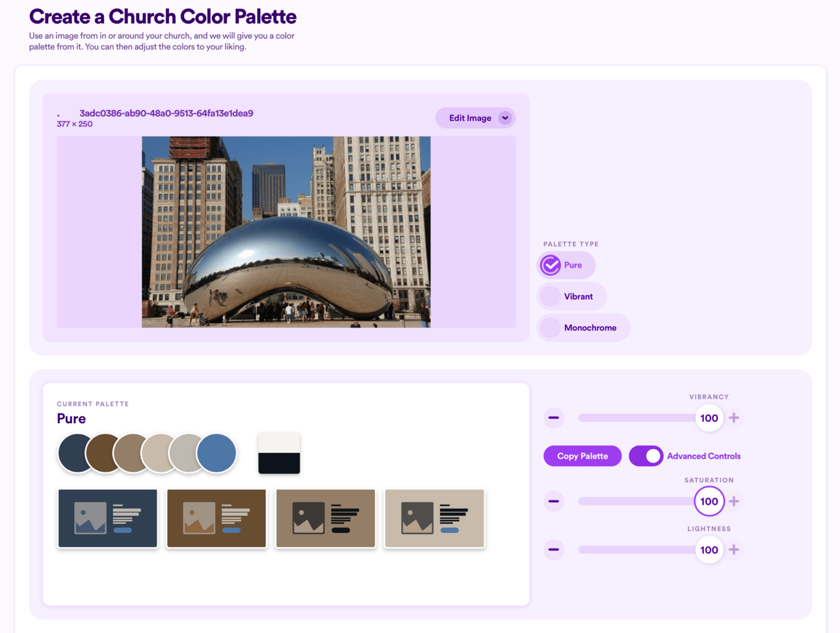The image size is (840, 633).
Task: Increase lightness with the plus icon
Action: pos(734,550)
